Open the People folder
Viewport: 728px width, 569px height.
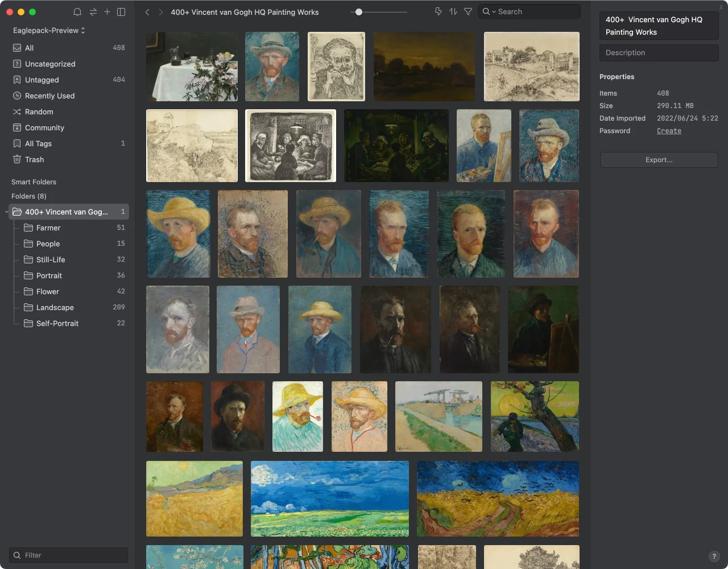pyautogui.click(x=74, y=244)
